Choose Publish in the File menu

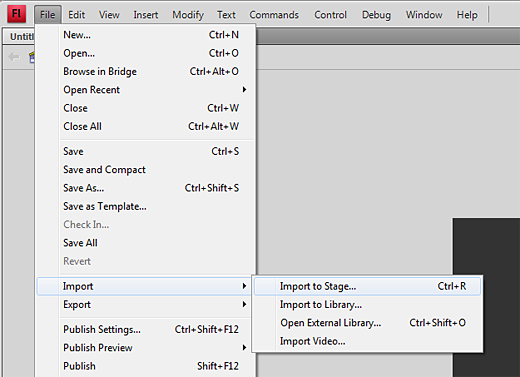146,366
